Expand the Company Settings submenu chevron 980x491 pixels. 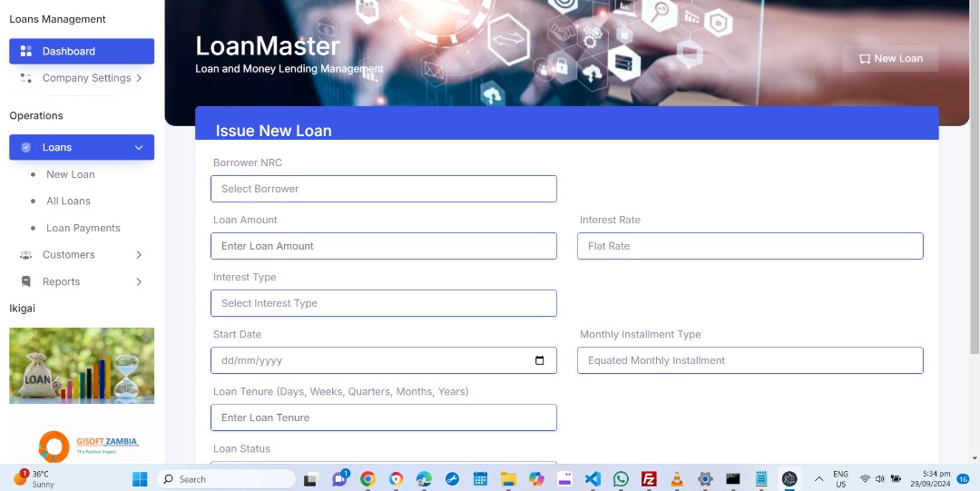[x=139, y=79]
